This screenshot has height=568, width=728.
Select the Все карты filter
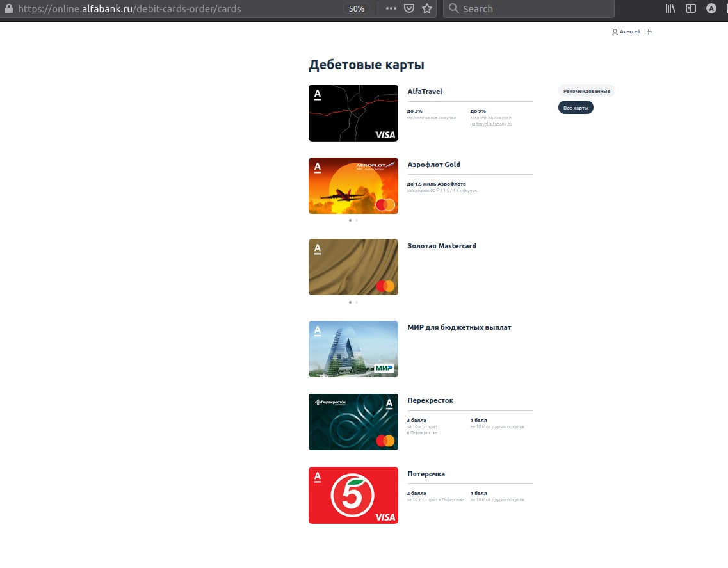(576, 108)
